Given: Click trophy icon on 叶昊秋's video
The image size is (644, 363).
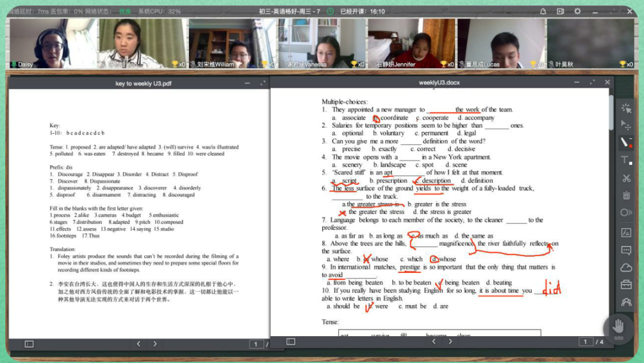Looking at the screenshot, I should coord(622,64).
